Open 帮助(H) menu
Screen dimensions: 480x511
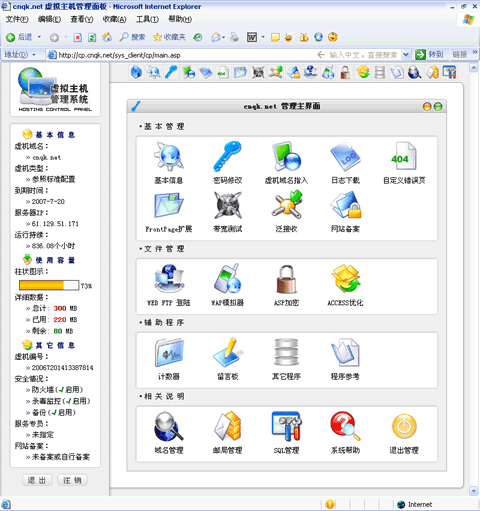[180, 19]
